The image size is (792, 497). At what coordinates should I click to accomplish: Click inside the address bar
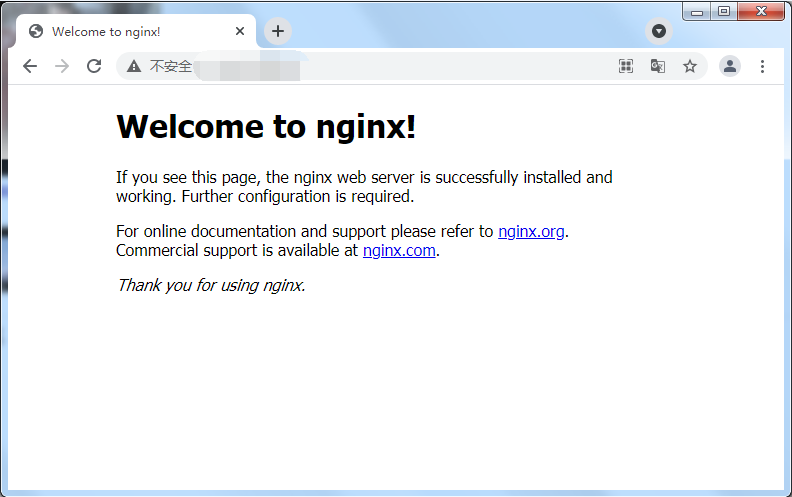[400, 66]
